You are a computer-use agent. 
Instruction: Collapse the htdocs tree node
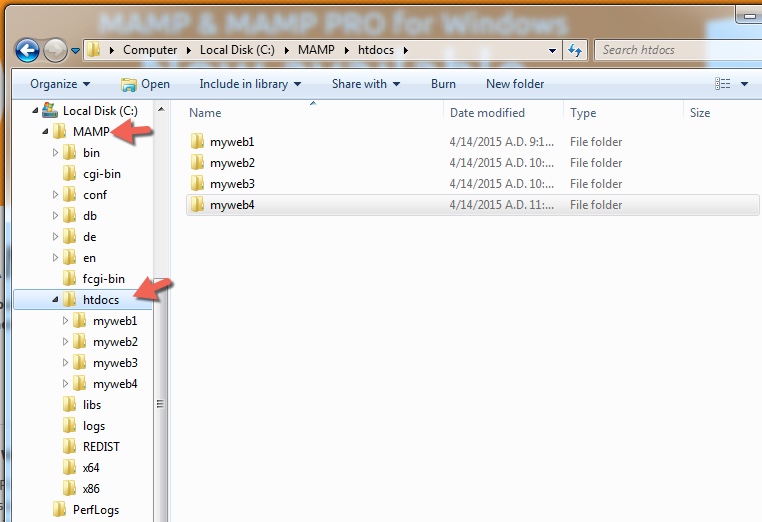pos(55,299)
